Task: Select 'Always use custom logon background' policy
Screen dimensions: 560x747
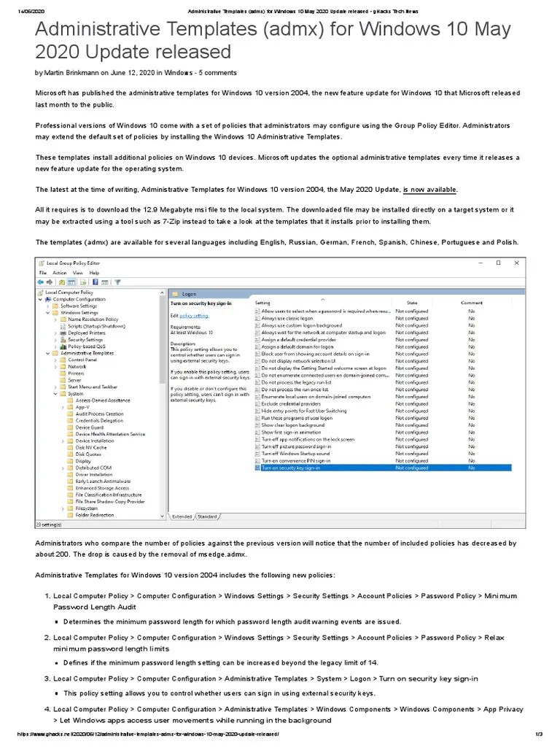Action: point(301,325)
